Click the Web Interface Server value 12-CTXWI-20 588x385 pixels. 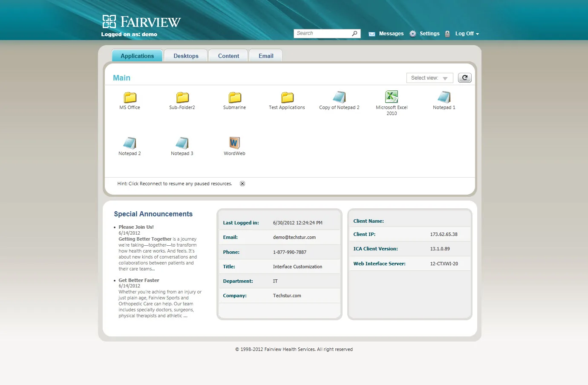coord(444,264)
